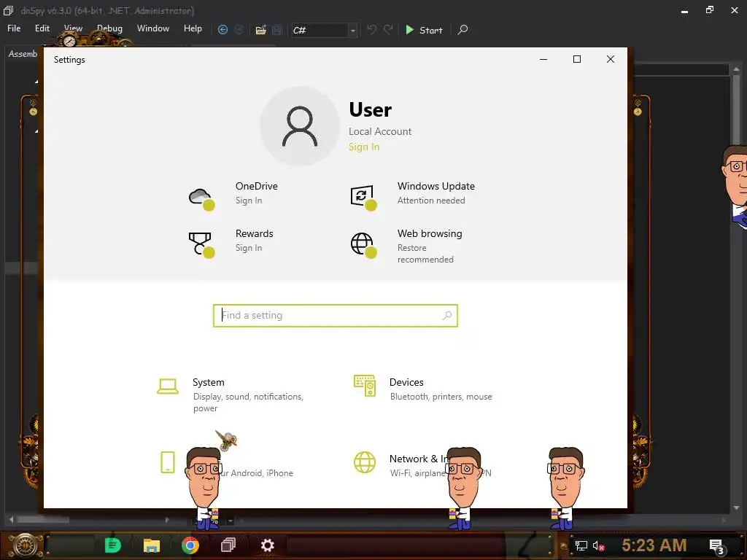
Task: Click magnifier icon in Find a setting
Action: pos(447,315)
